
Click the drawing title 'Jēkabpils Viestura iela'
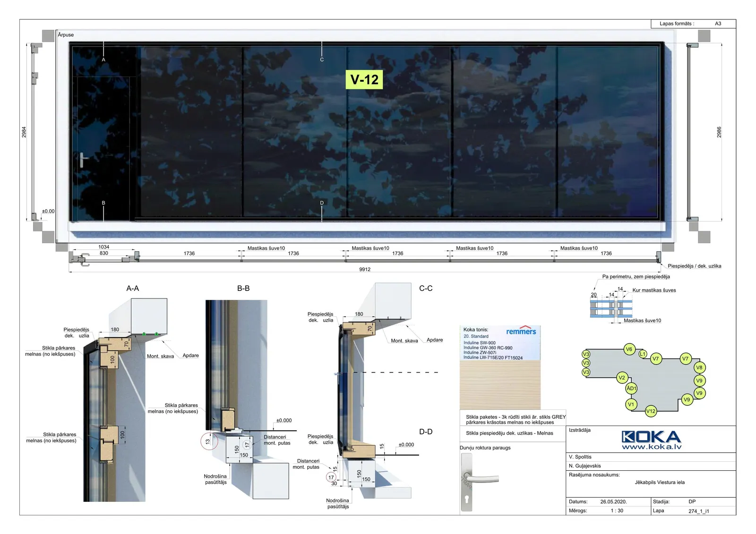point(660,483)
